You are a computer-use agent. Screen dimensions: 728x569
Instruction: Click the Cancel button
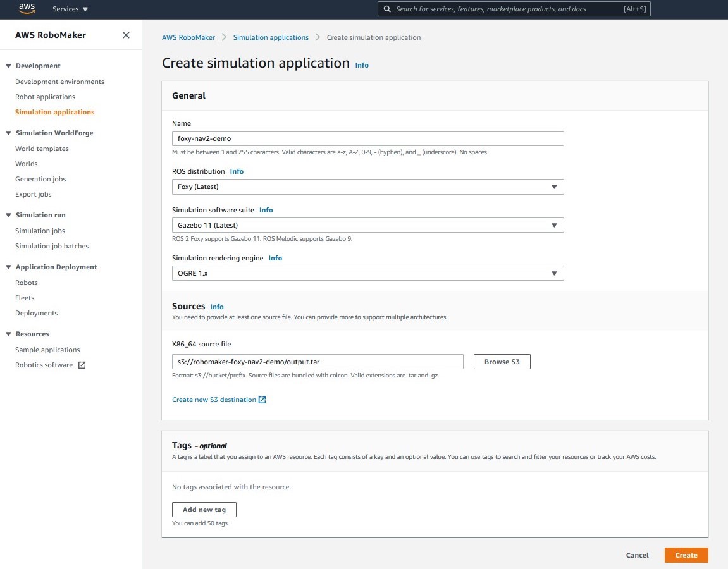(637, 555)
